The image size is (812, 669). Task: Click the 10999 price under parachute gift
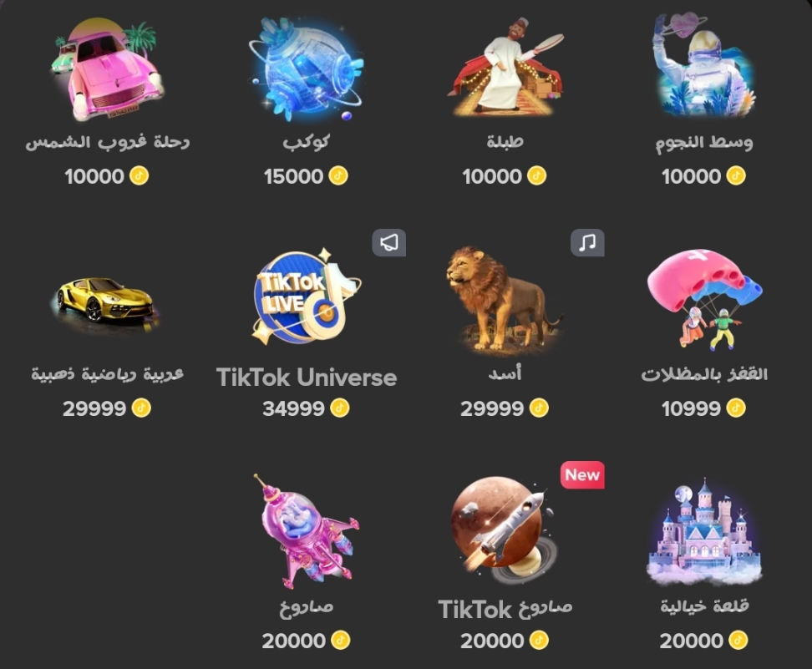click(691, 408)
